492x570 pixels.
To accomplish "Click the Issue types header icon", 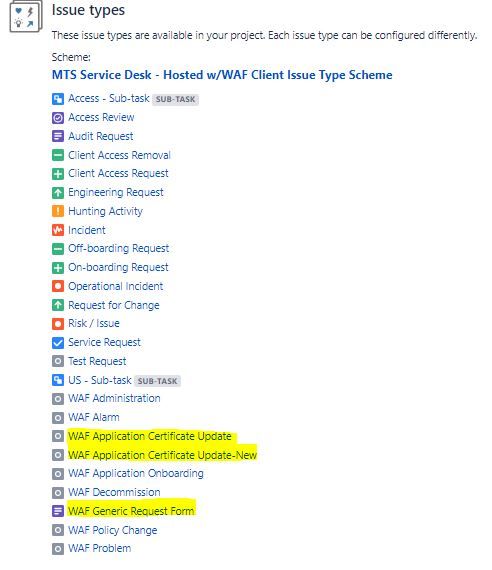I will pos(26,16).
